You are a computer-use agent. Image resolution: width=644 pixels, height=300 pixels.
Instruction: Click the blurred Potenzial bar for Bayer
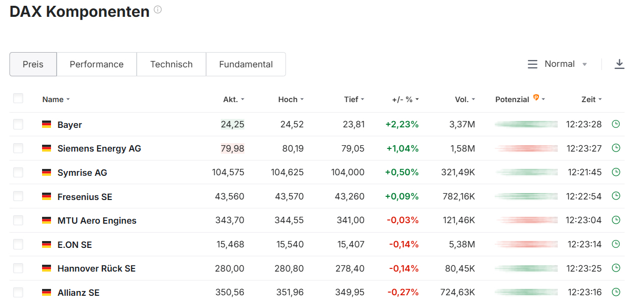click(526, 124)
